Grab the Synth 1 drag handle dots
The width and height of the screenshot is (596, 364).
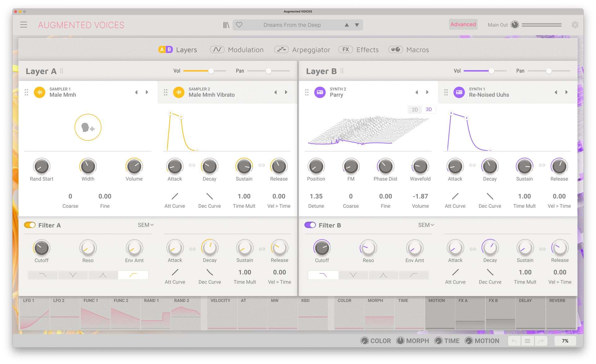click(446, 92)
